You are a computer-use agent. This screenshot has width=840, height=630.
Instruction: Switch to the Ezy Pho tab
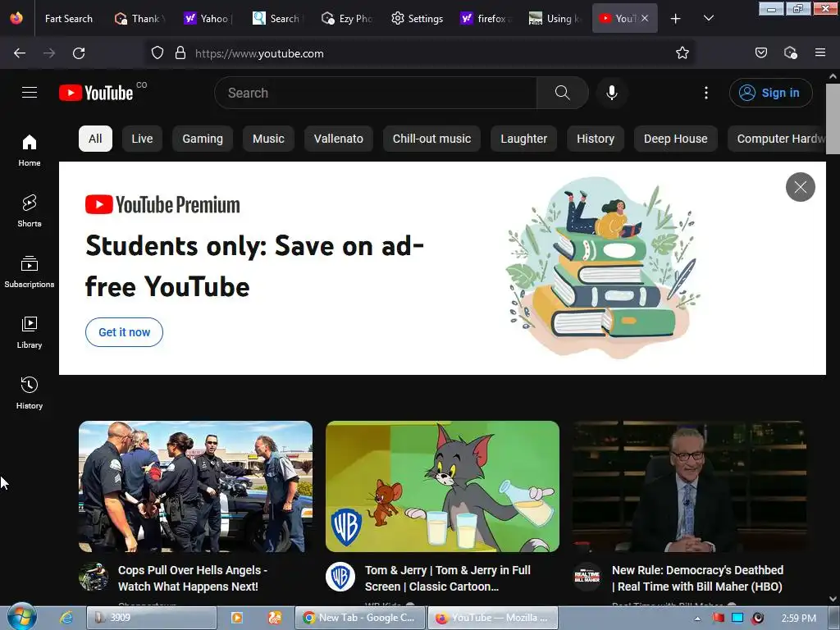(x=347, y=19)
